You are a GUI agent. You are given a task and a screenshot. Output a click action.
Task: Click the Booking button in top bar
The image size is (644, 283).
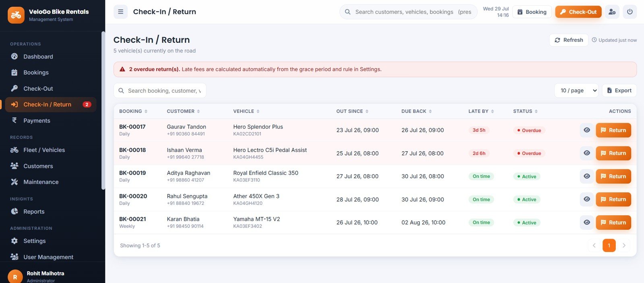(x=532, y=12)
